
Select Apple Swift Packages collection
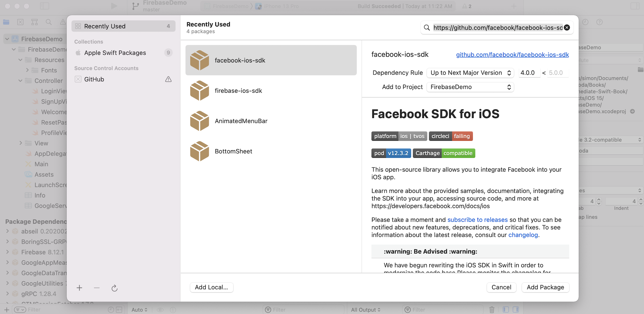coord(115,53)
